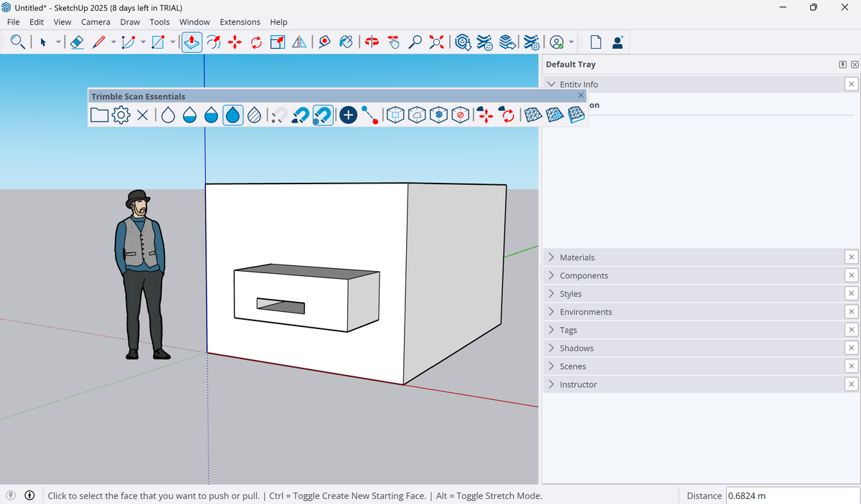This screenshot has height=504, width=861.
Task: Expand the Styles panel
Action: [694, 294]
